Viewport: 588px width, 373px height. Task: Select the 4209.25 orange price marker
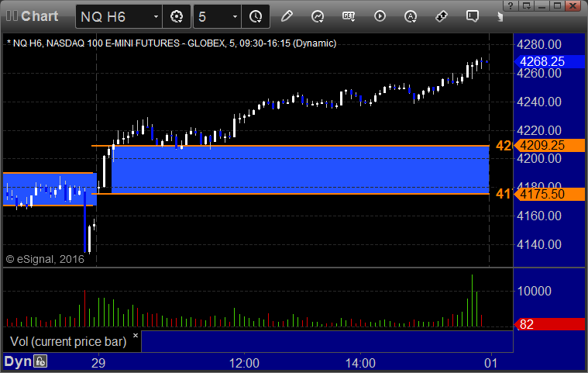click(549, 145)
